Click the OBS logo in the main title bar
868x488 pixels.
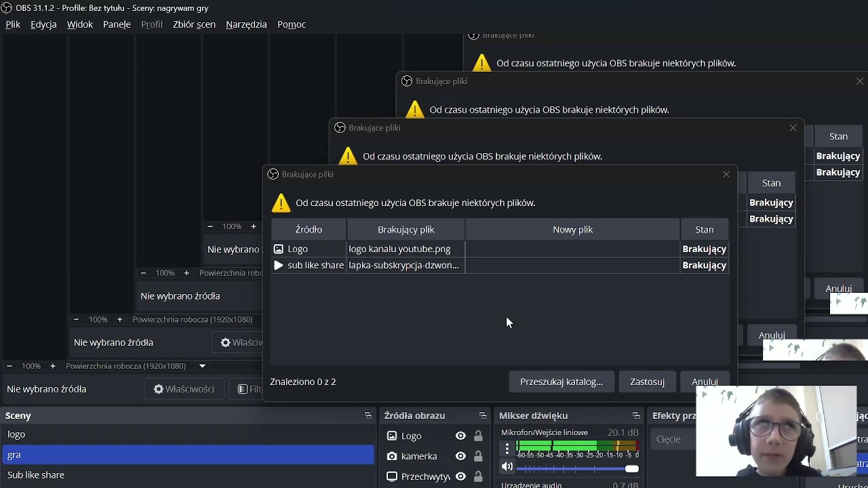pyautogui.click(x=7, y=8)
